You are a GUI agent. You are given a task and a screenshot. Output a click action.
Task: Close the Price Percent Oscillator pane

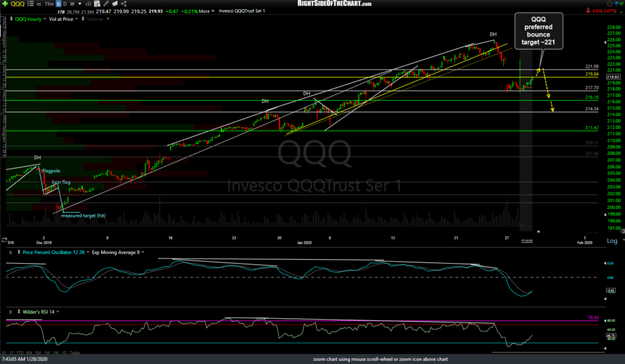10,253
